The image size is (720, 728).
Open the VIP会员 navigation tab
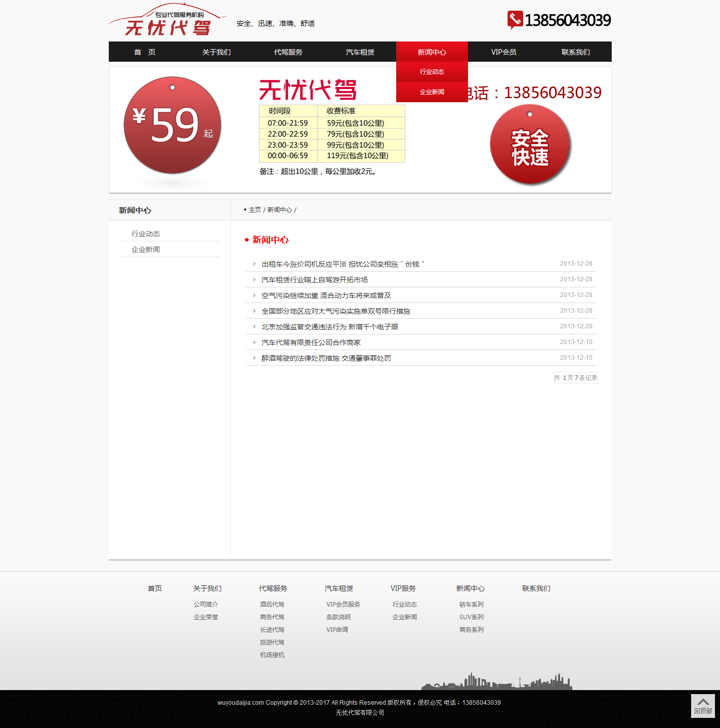pyautogui.click(x=503, y=52)
